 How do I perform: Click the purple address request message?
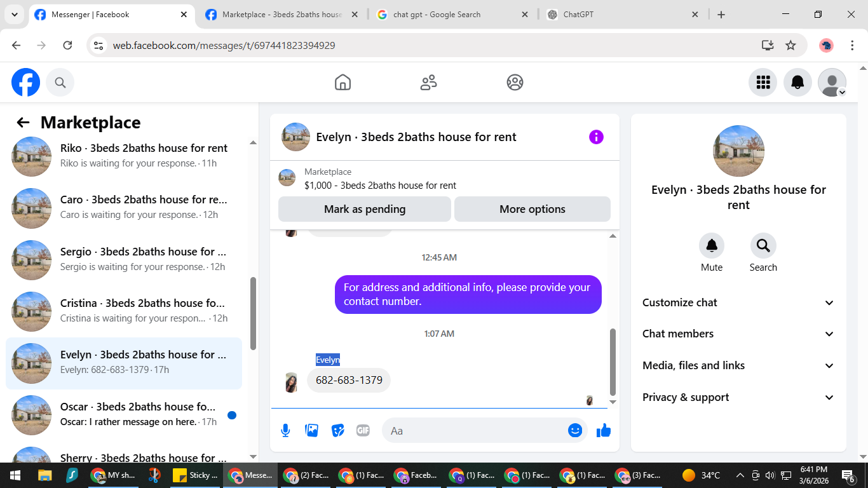click(x=468, y=294)
